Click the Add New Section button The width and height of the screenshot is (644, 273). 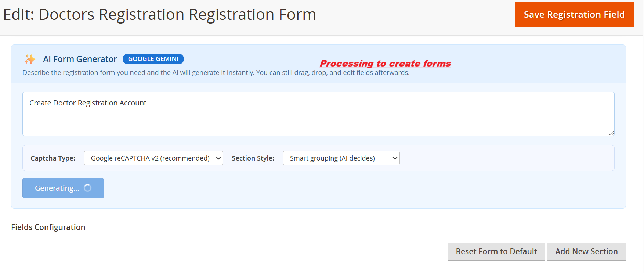(586, 251)
